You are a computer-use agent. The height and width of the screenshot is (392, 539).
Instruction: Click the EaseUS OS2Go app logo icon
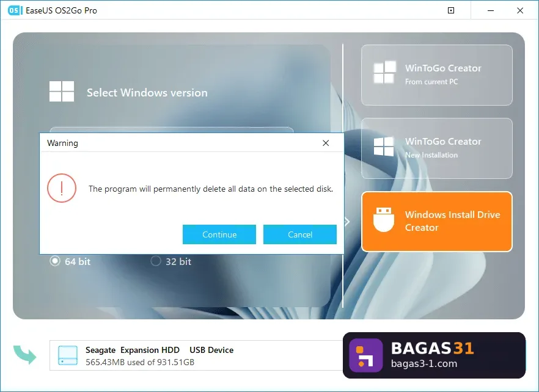[15, 10]
